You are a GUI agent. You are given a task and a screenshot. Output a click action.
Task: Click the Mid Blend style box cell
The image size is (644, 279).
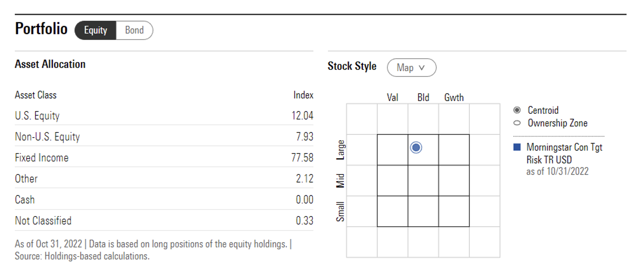(423, 181)
